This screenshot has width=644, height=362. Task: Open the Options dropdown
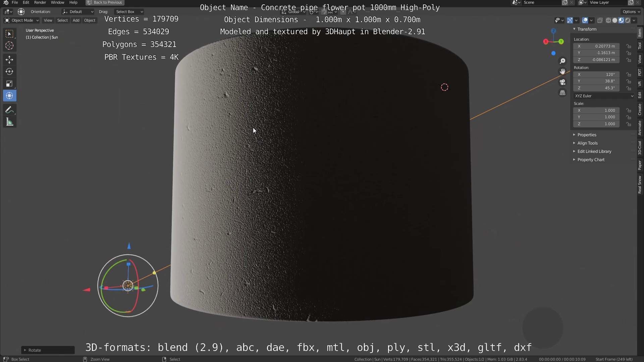(631, 12)
